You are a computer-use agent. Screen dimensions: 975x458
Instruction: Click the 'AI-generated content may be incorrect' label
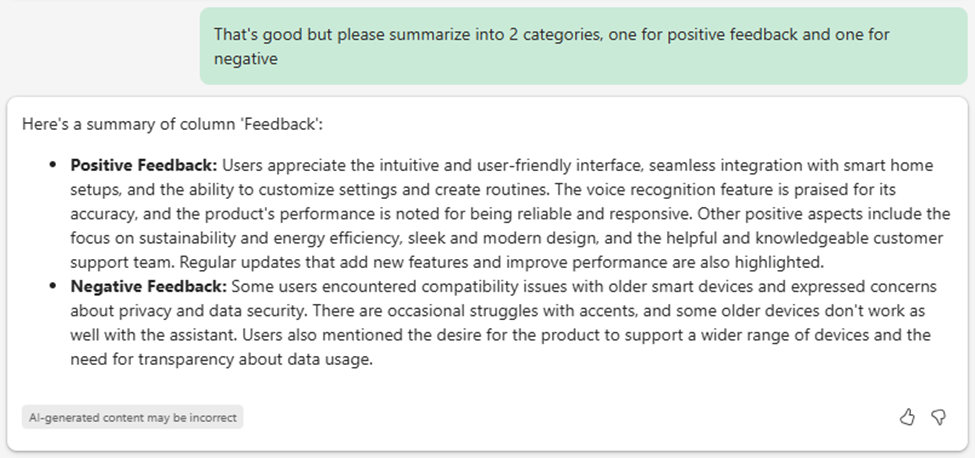(x=132, y=417)
